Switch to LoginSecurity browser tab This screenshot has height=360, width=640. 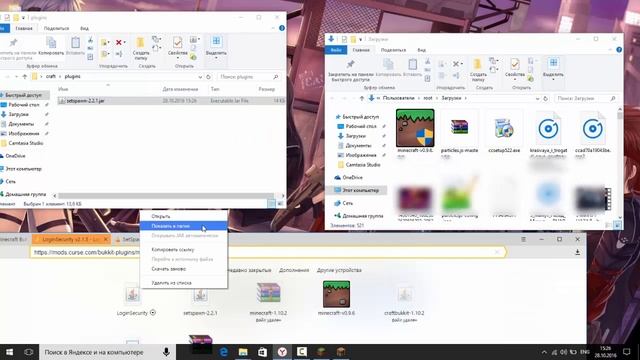click(x=70, y=239)
